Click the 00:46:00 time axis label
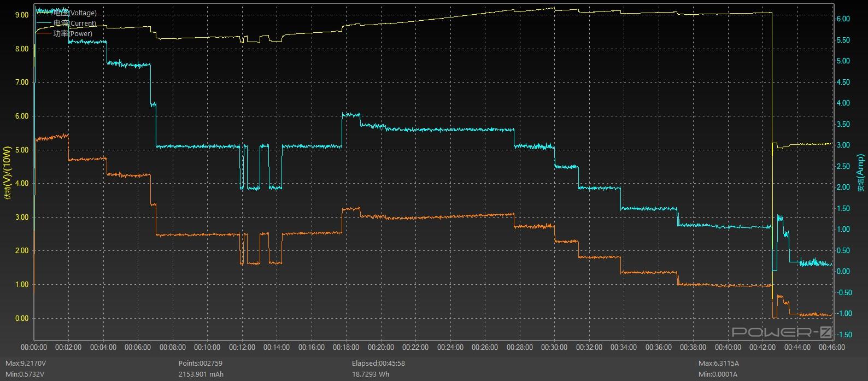The height and width of the screenshot is (381, 868). pyautogui.click(x=832, y=348)
